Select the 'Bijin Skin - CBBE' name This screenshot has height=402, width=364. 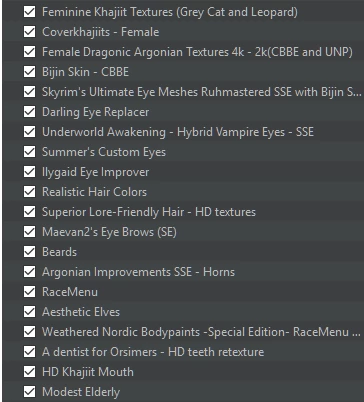tap(85, 72)
